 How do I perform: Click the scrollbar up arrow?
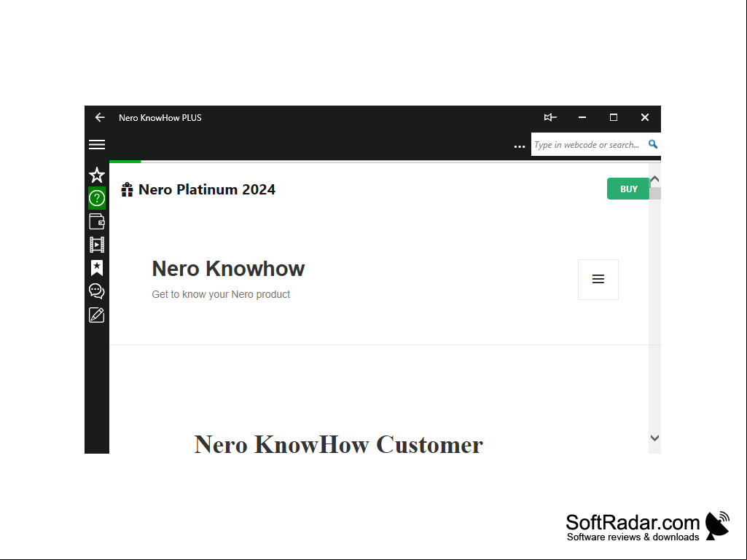[x=654, y=179]
